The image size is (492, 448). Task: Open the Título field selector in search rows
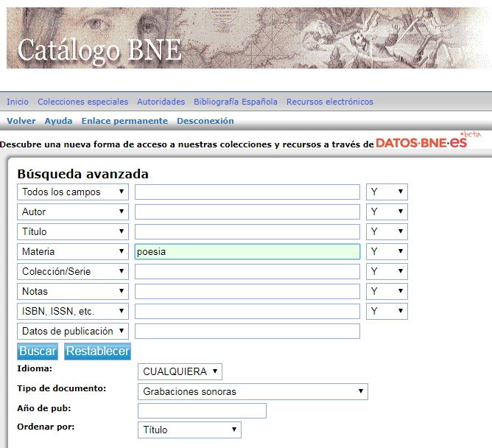[x=73, y=231]
